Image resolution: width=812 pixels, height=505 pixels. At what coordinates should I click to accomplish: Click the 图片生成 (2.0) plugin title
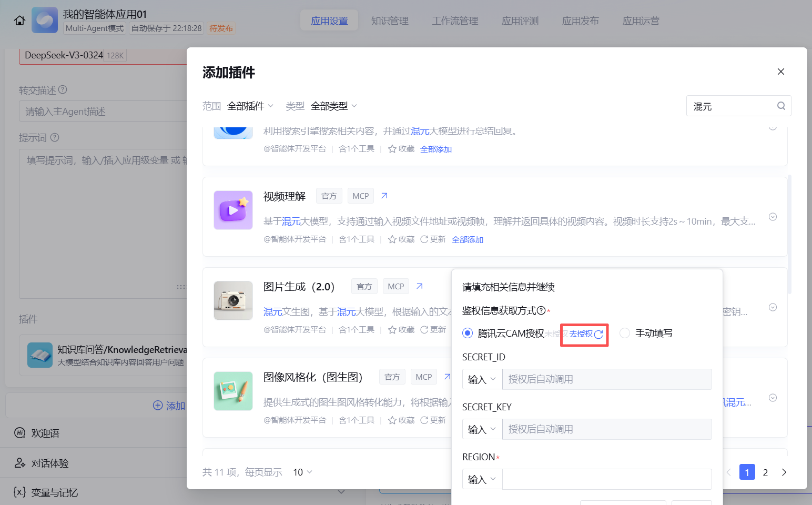[299, 287]
